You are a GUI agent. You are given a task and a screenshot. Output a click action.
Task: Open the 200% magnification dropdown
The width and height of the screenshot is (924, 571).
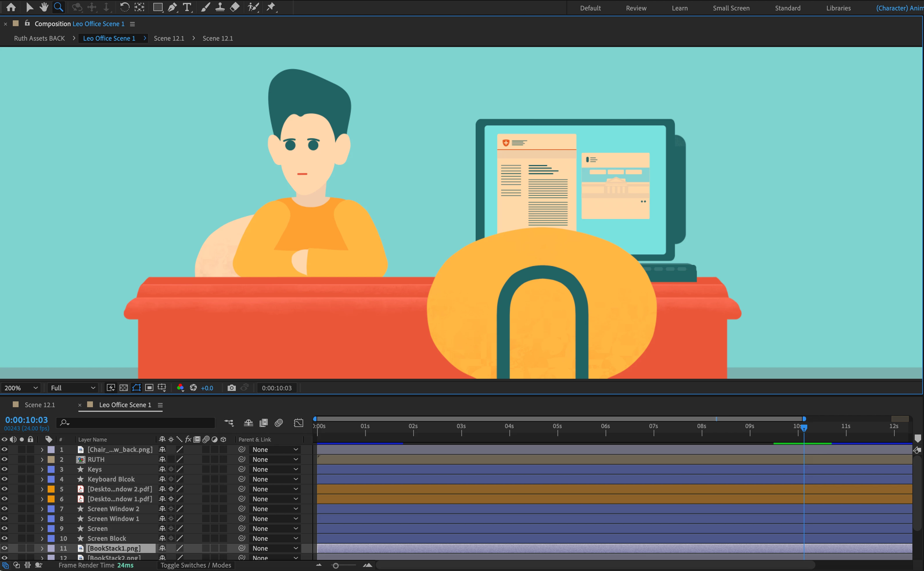21,388
